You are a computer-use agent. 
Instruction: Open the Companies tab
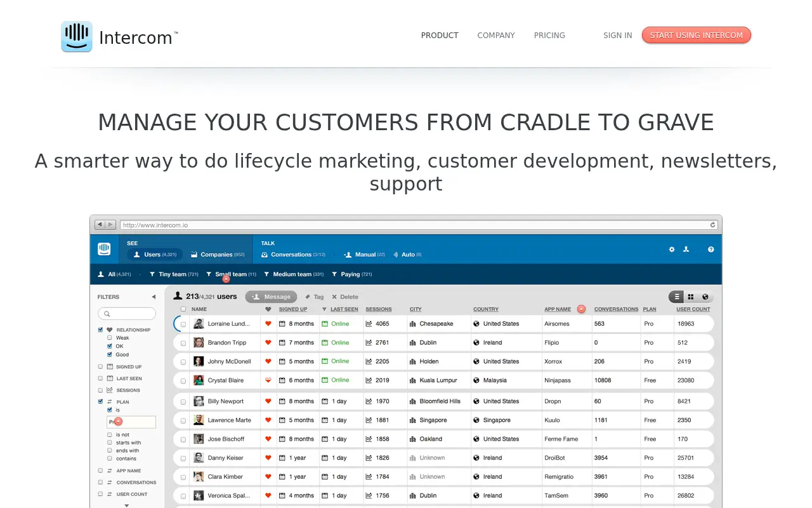click(218, 255)
